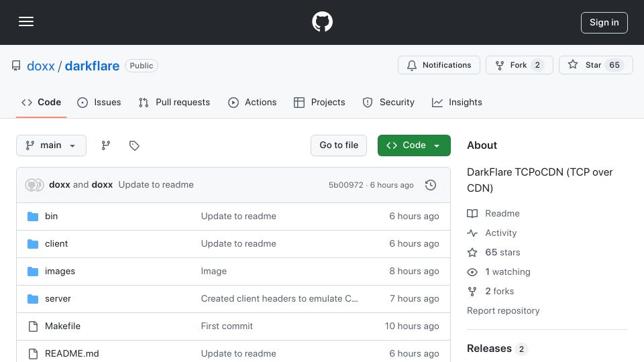Open the doxx owner profile link
The width and height of the screenshot is (644, 362).
tap(41, 66)
